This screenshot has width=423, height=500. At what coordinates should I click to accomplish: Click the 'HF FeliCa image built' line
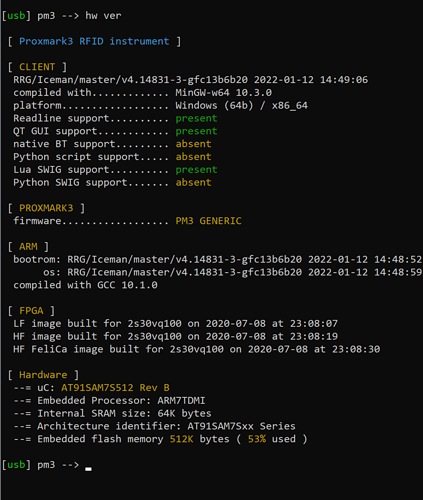click(196, 349)
